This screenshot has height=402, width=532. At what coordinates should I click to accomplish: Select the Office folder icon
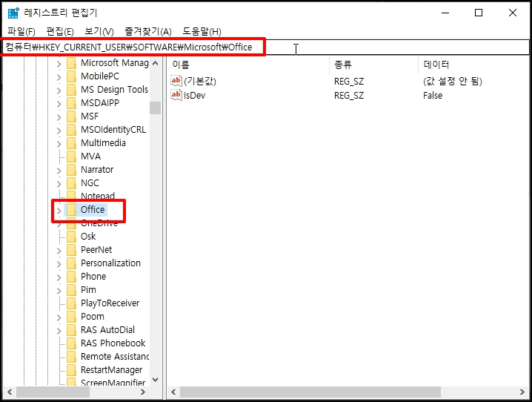tap(71, 210)
